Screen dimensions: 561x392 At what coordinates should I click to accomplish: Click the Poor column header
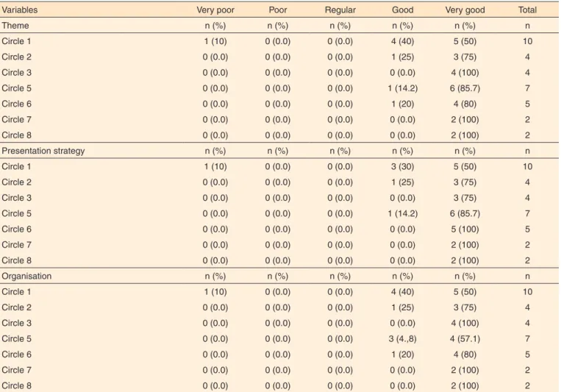(278, 10)
